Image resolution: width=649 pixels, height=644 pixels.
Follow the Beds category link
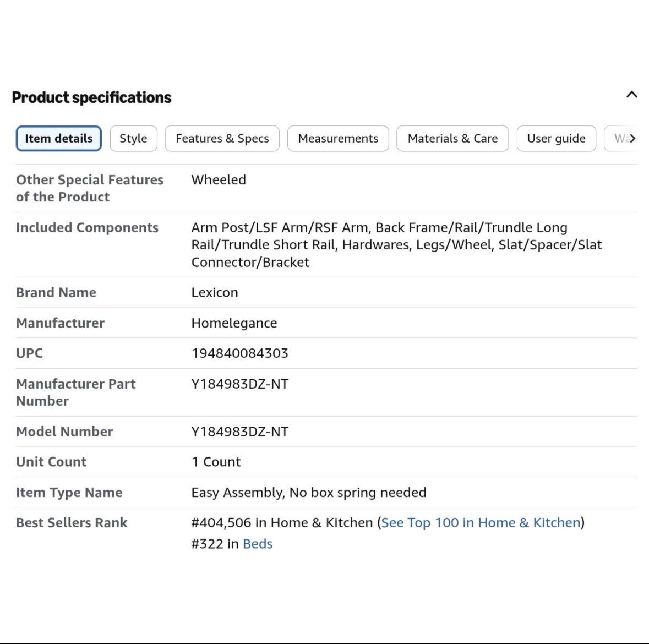pyautogui.click(x=258, y=544)
